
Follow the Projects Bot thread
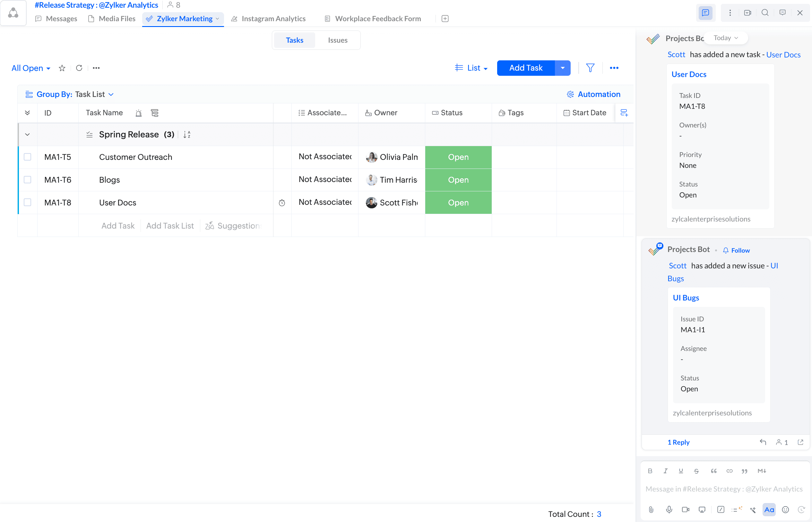pyautogui.click(x=737, y=250)
